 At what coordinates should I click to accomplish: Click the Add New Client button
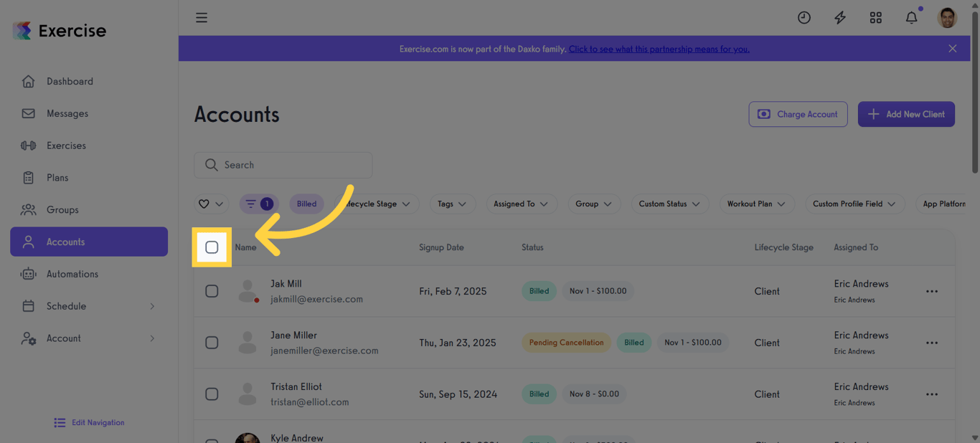(906, 114)
